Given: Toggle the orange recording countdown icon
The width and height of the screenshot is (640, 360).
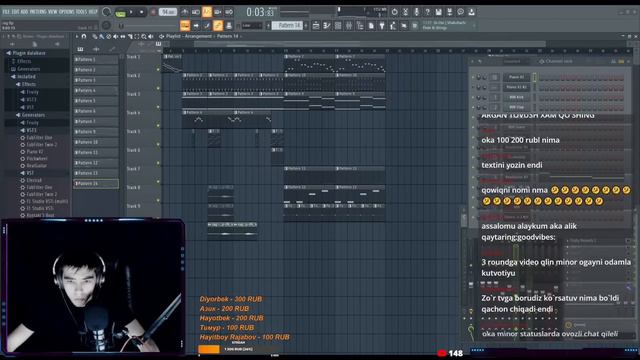Looking at the screenshot, I should 207,12.
